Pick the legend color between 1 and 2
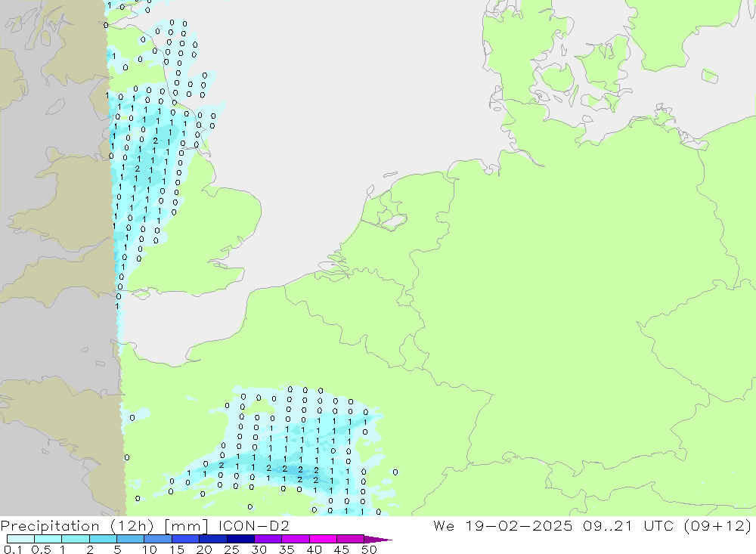This screenshot has height=554, width=756. [x=76, y=539]
